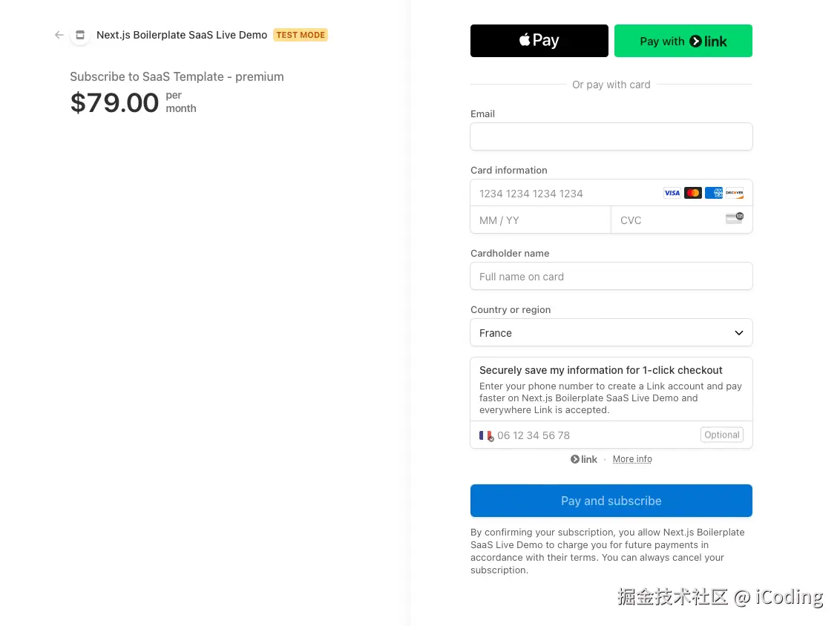
Task: Click the Mastercard icon
Action: (693, 193)
